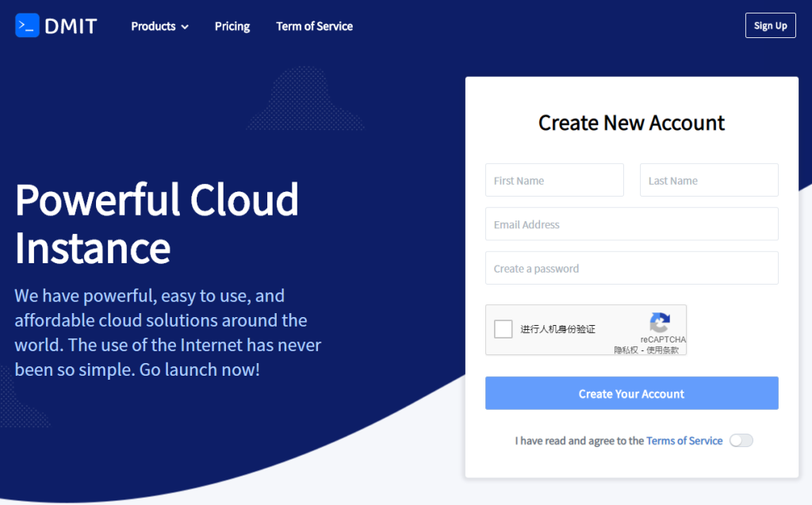
Task: Click the Powerful Cloud Instance headline
Action: (x=156, y=224)
